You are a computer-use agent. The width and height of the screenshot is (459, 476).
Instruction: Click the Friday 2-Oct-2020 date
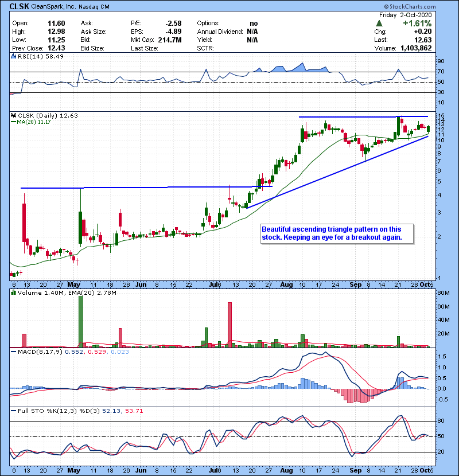tap(405, 15)
